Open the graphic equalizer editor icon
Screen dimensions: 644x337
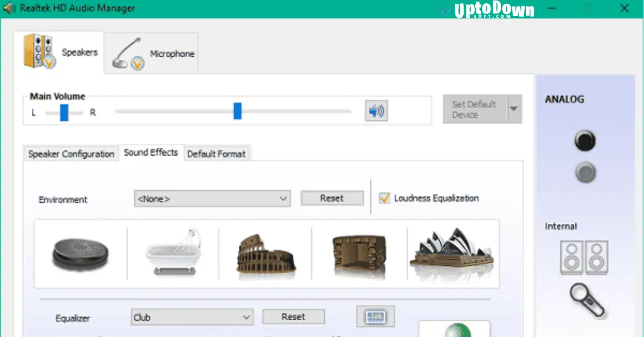(x=375, y=317)
